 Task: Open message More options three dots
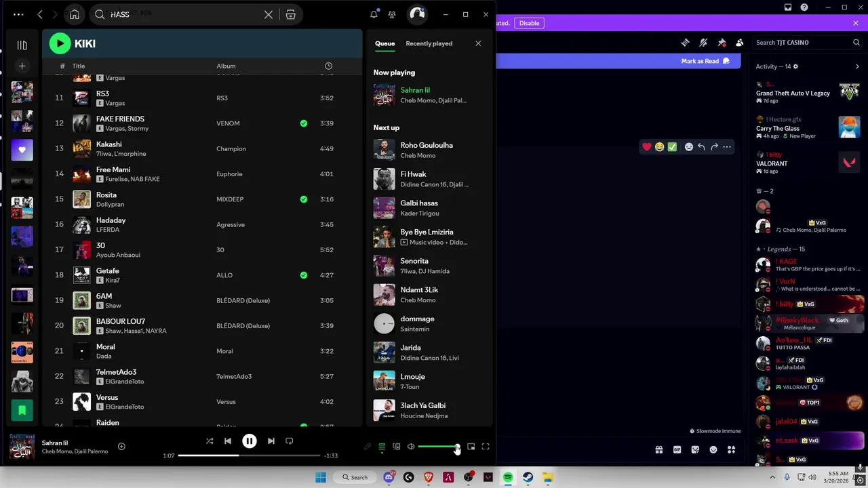pyautogui.click(x=727, y=146)
